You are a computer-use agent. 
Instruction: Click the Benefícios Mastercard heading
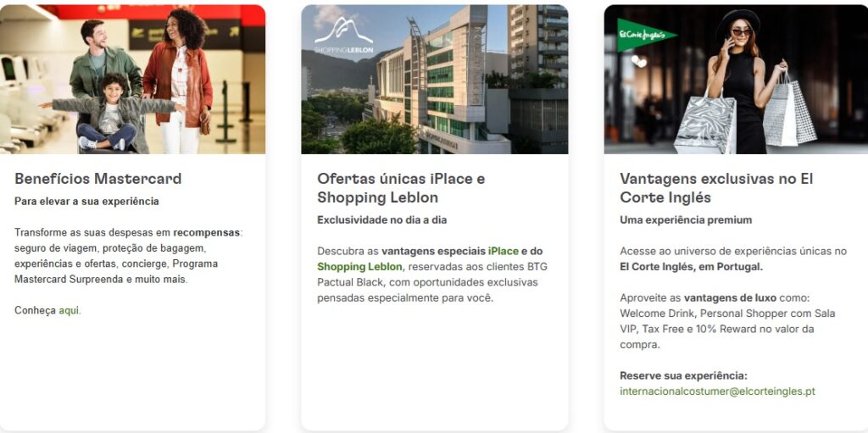tap(98, 179)
